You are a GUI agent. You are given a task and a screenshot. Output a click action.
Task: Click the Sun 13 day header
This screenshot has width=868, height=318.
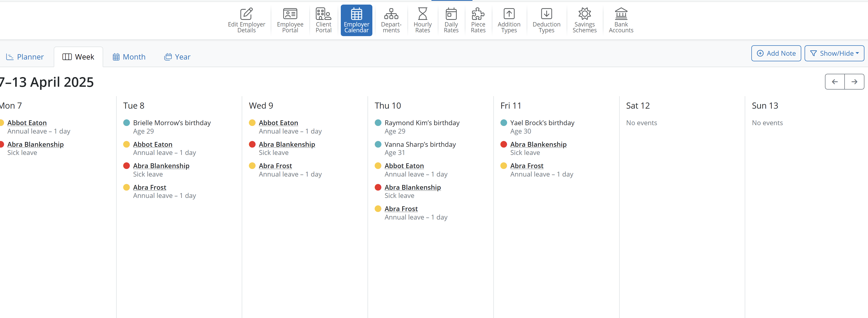(765, 106)
